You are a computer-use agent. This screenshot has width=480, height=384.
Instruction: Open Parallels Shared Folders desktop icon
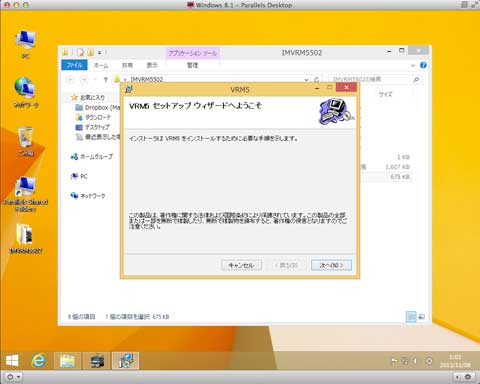[x=25, y=194]
